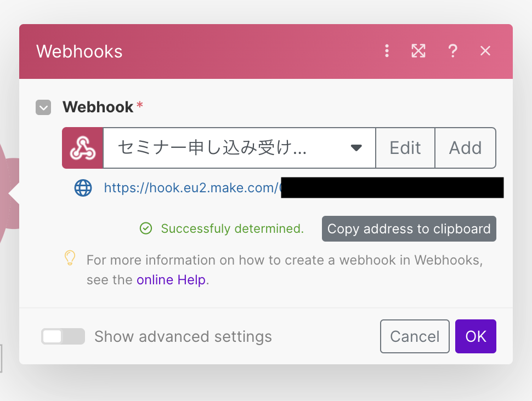532x401 pixels.
Task: Edit the selected webhook
Action: pyautogui.click(x=405, y=148)
